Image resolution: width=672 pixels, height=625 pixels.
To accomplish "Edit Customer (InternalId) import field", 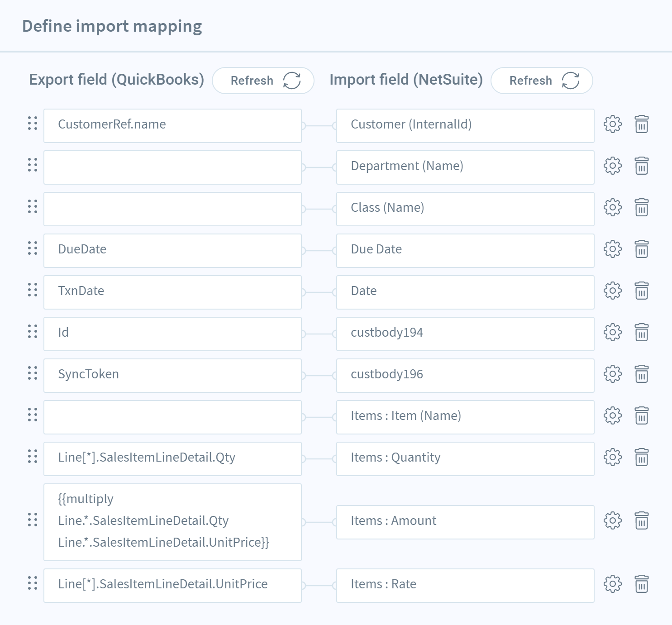I will tap(465, 126).
